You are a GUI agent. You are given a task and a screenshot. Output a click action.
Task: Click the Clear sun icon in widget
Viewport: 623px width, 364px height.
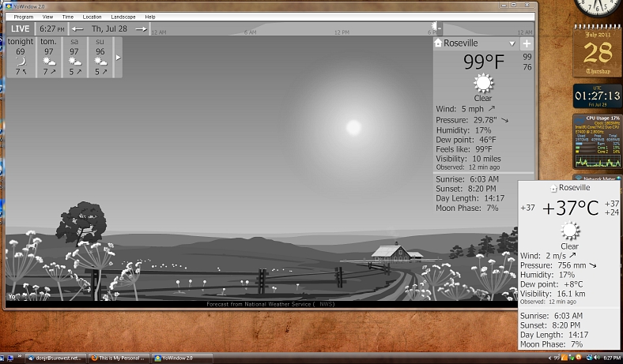[570, 231]
